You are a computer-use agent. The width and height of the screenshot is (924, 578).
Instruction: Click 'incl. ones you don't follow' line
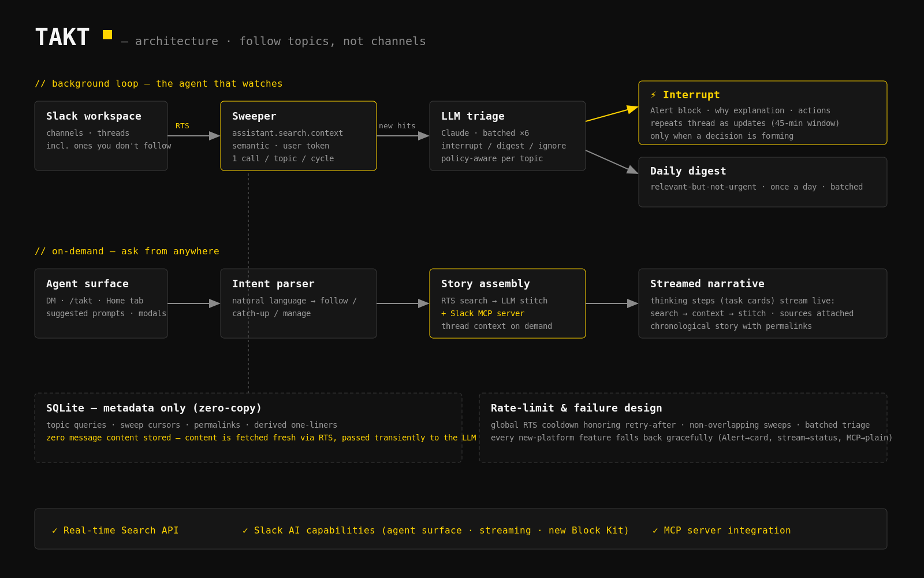[109, 146]
